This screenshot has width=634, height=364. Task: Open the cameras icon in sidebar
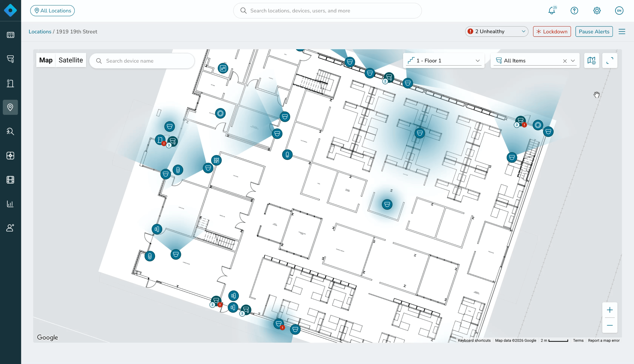[x=10, y=59]
